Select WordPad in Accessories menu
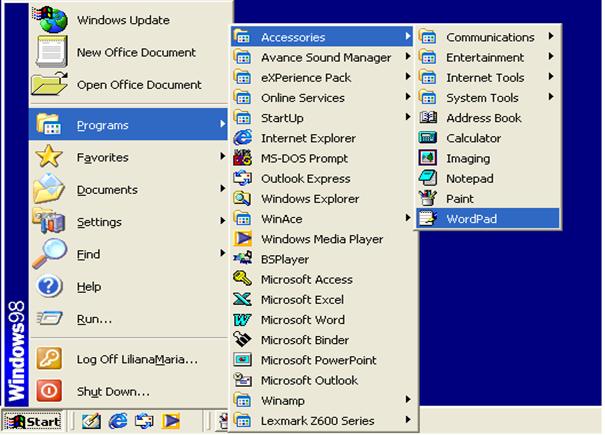 coord(471,219)
